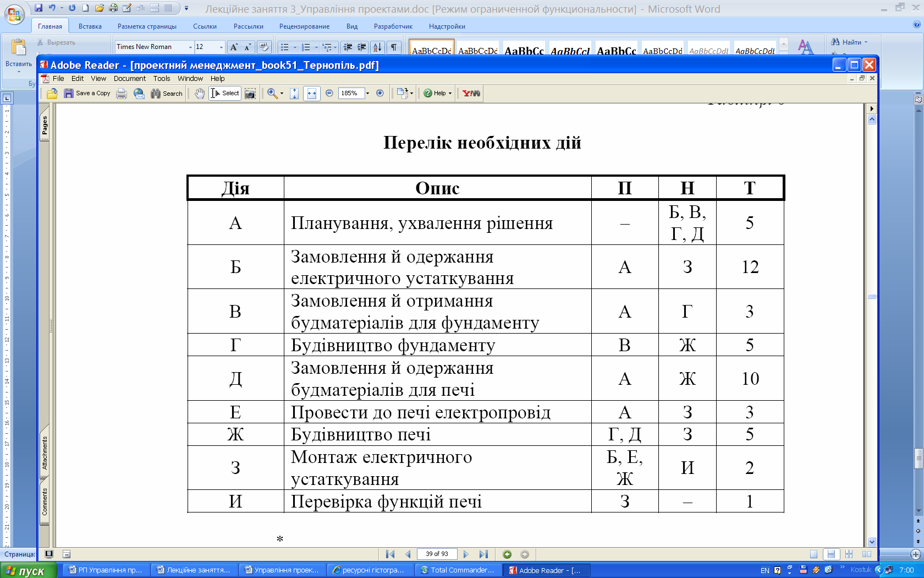Click the Office button in Word
This screenshot has height=578, width=924.
[x=14, y=14]
